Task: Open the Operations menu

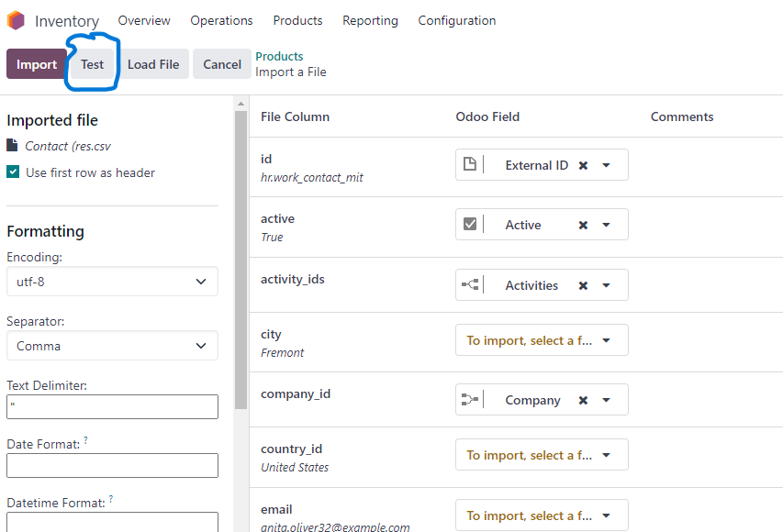Action: 221,20
